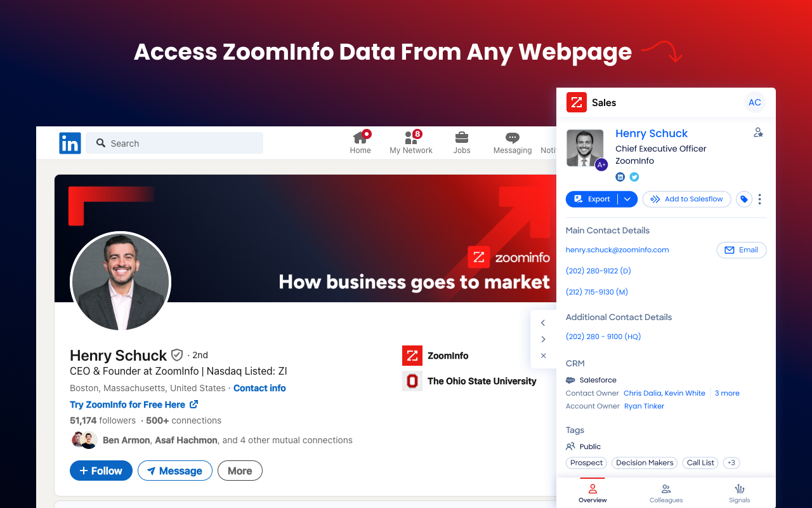Open the Salesforce CRM icon
Image resolution: width=812 pixels, height=508 pixels.
[x=570, y=379]
